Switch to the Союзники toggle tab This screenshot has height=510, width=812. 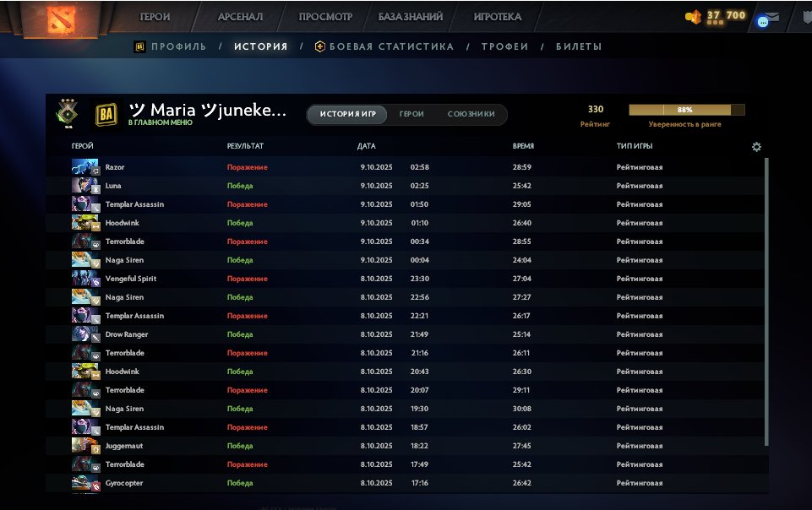[471, 114]
